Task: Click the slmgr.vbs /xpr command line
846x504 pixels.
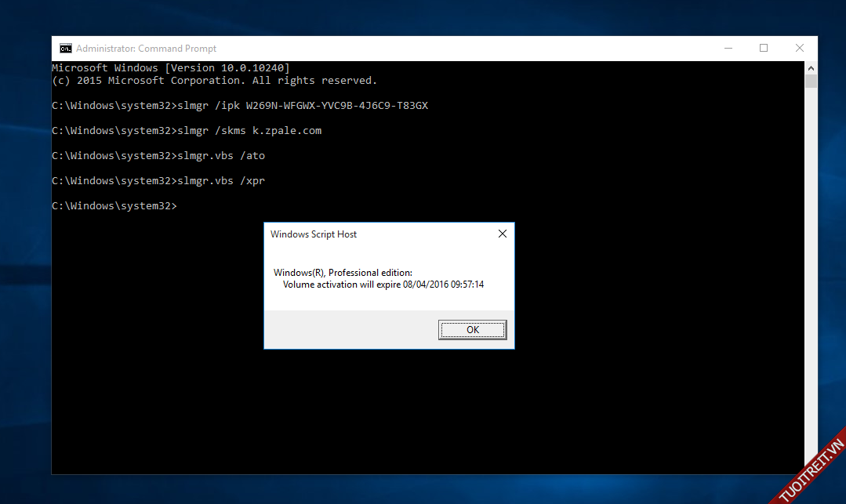Action: (158, 181)
